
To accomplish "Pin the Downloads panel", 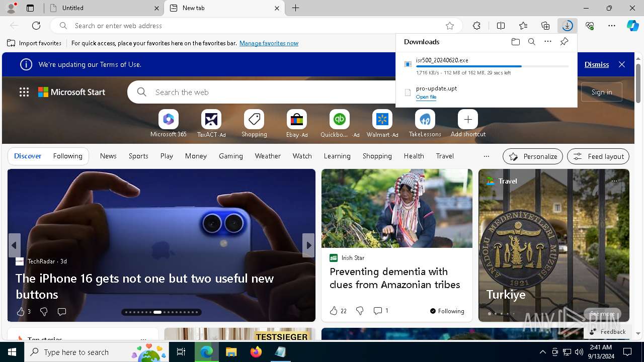I will (564, 42).
